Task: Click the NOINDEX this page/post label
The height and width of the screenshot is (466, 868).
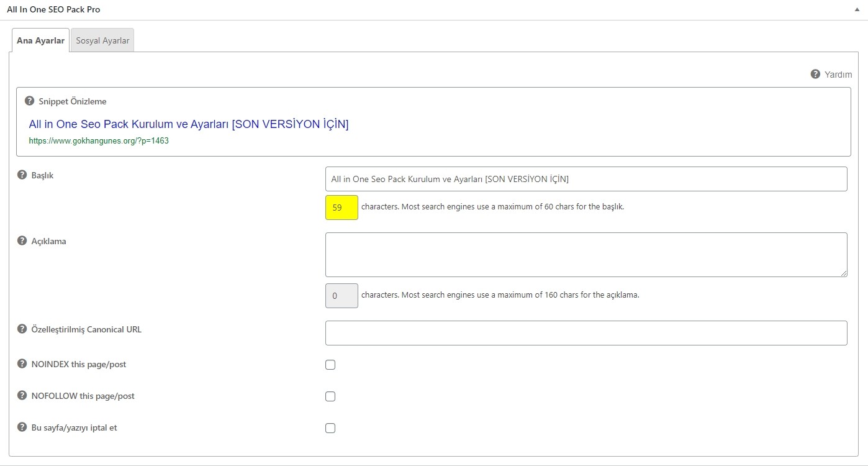Action: point(79,364)
